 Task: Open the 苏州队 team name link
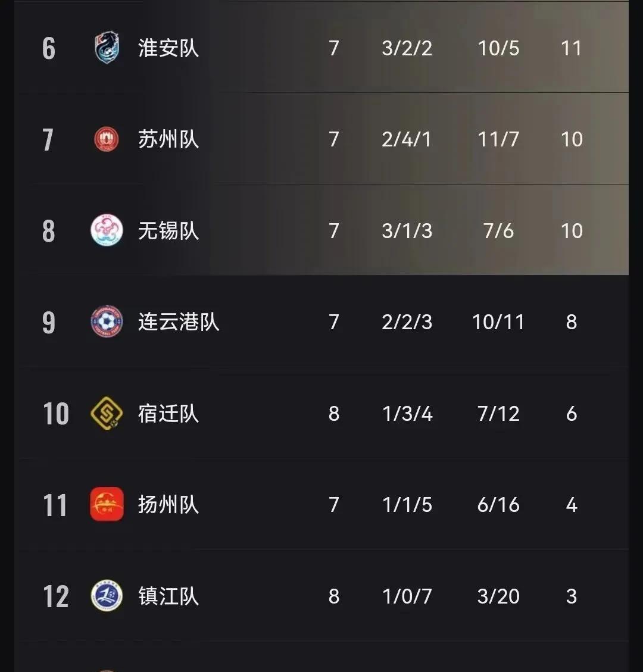click(168, 140)
